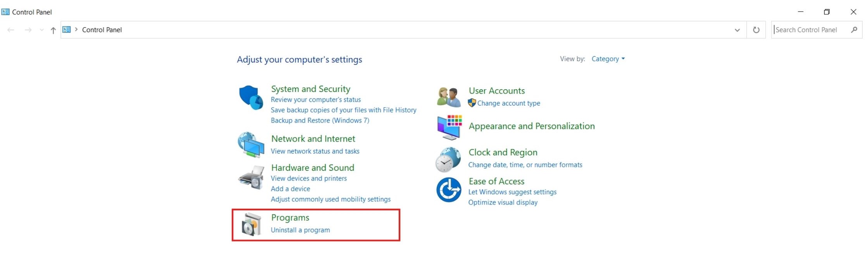Click the forward navigation arrow
The image size is (868, 260).
click(28, 30)
